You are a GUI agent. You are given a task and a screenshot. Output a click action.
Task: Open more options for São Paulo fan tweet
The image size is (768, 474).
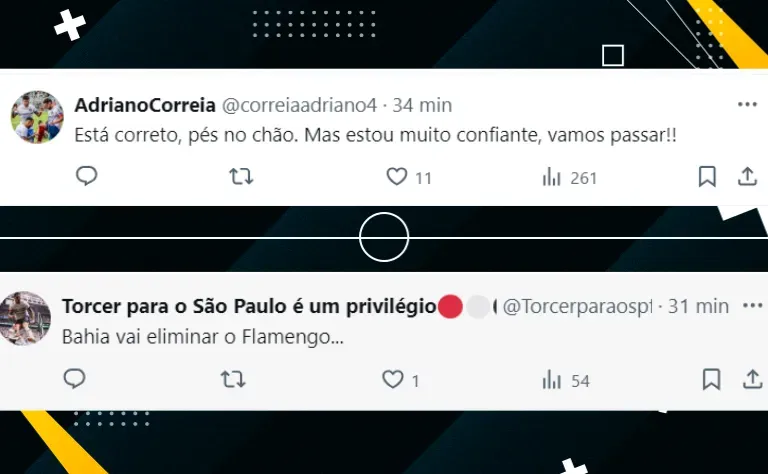click(753, 306)
